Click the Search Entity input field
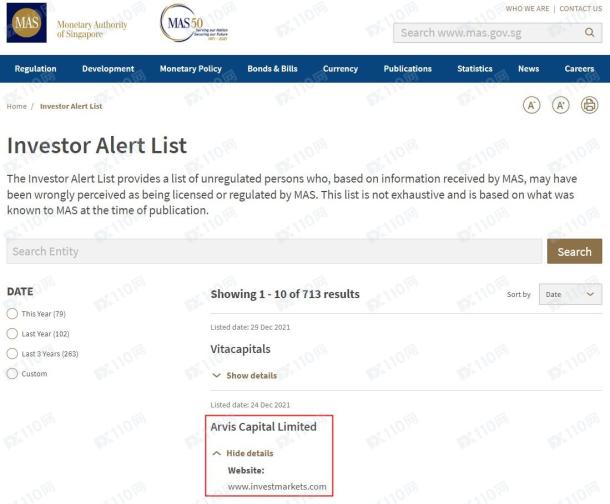 pyautogui.click(x=274, y=251)
